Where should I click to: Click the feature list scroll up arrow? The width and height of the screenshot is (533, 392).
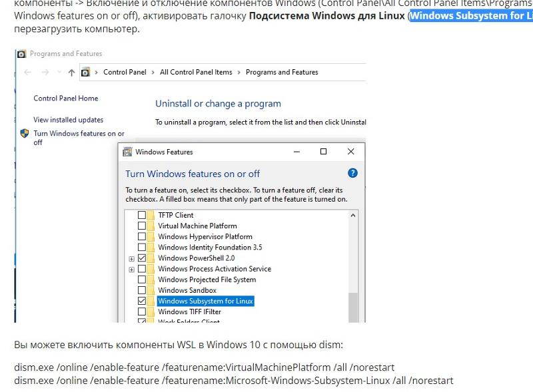point(353,216)
